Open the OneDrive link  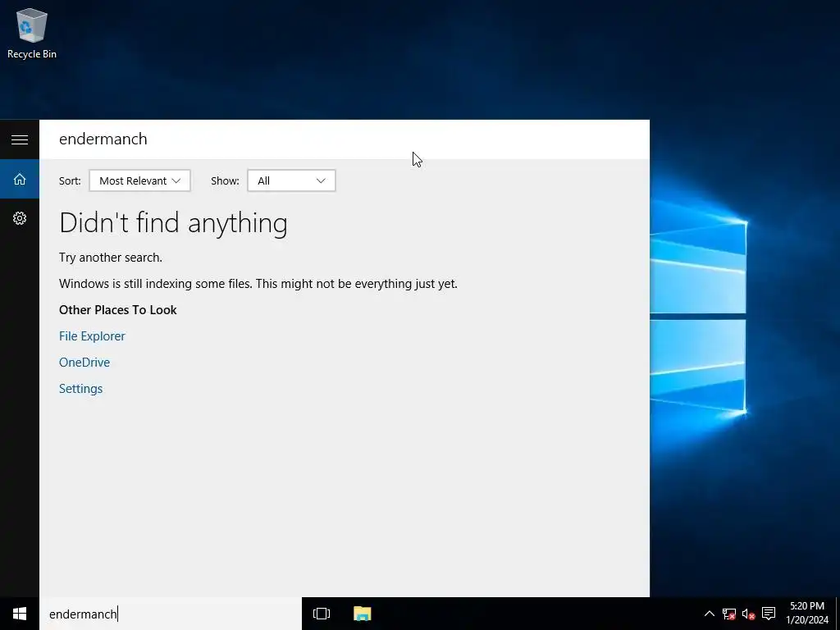pyautogui.click(x=84, y=362)
